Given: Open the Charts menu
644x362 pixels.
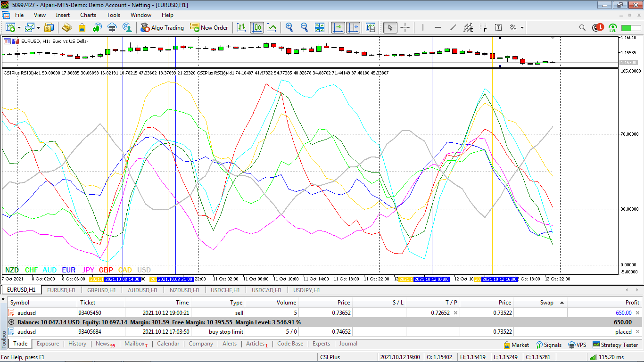Looking at the screenshot, I should point(88,15).
